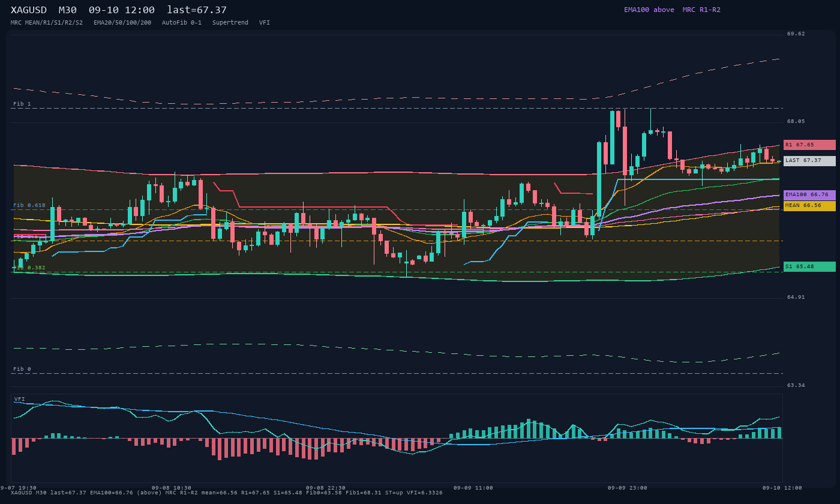The height and width of the screenshot is (504, 840).
Task: Select the EMA100 66.76 label
Action: click(x=809, y=195)
